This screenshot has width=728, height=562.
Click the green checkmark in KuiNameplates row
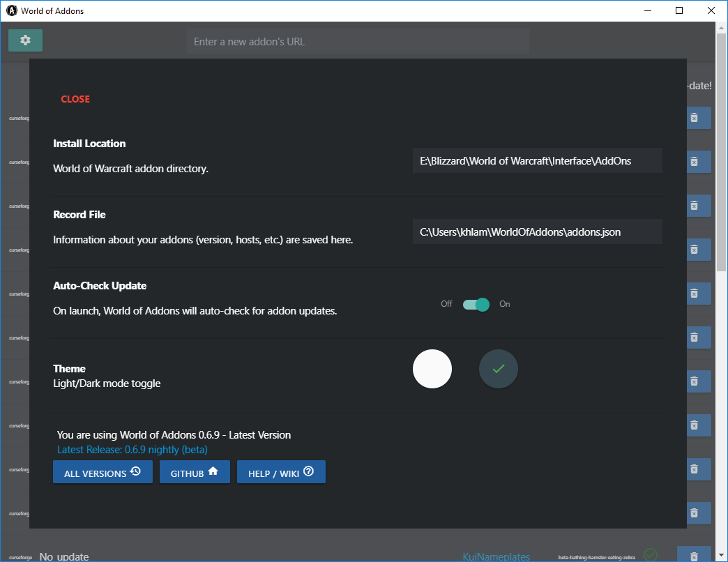[x=651, y=554]
